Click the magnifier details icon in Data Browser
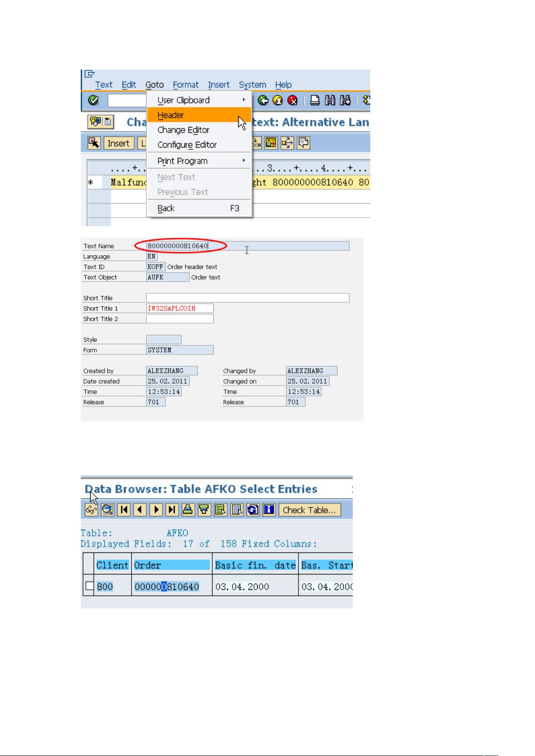 [107, 510]
